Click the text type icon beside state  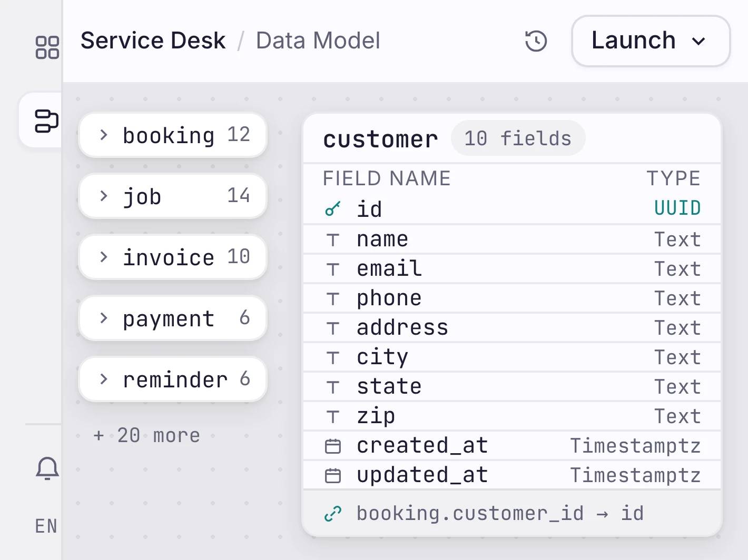(x=333, y=387)
